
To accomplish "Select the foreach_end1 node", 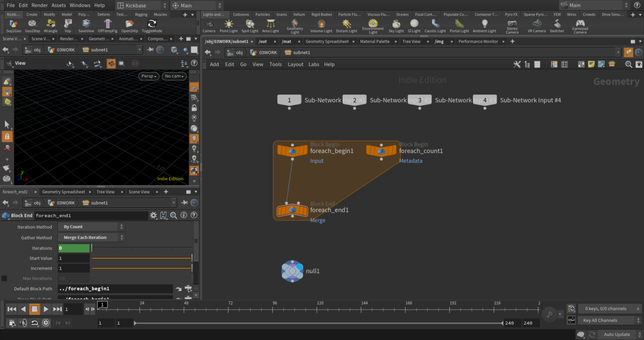I will [x=292, y=210].
